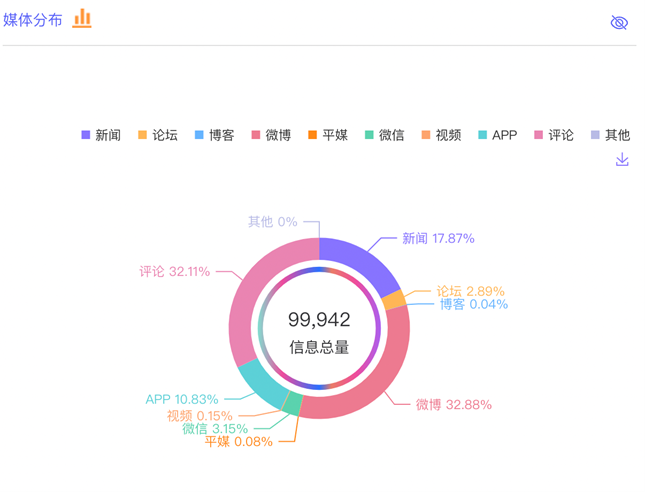Click the 99,942 total in donut center
The image size is (645, 492).
pyautogui.click(x=319, y=319)
